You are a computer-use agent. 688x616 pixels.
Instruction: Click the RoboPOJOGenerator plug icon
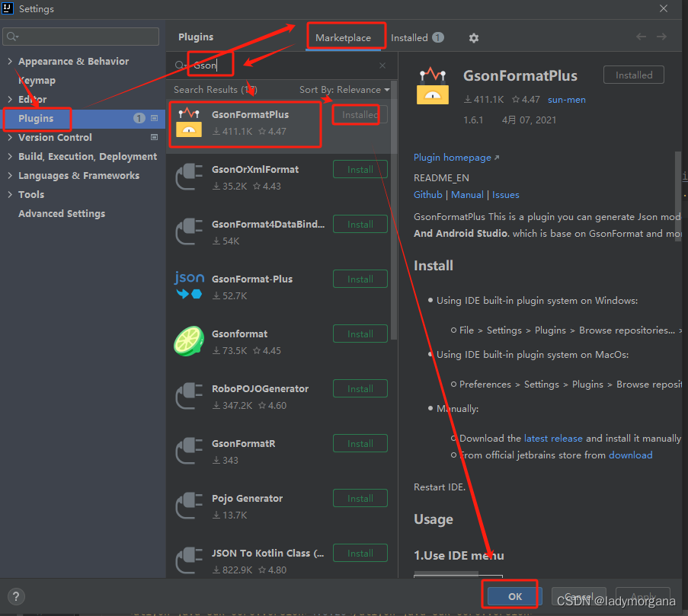[189, 396]
